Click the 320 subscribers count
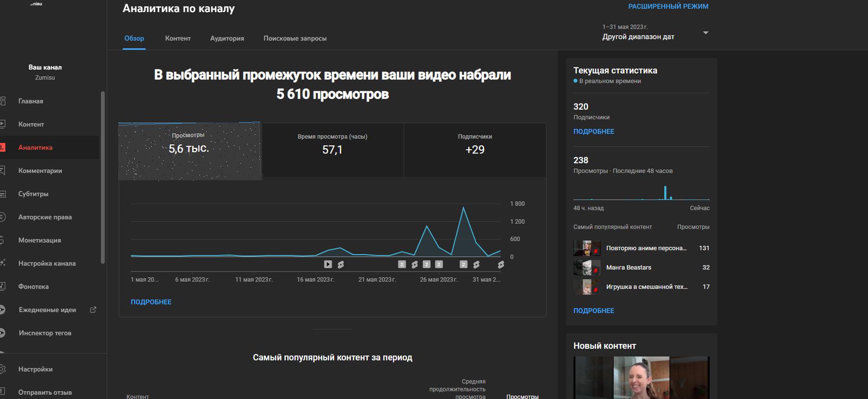Screen dimensions: 868x399 [581, 106]
